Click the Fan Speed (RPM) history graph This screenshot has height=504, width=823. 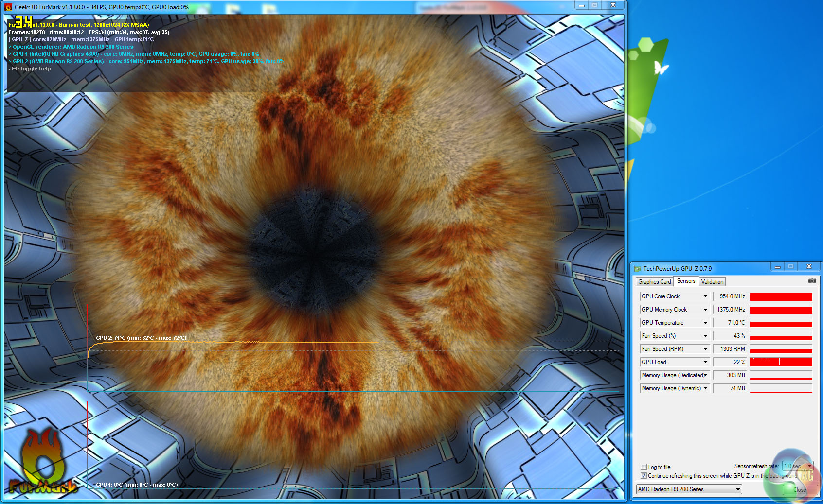point(781,349)
